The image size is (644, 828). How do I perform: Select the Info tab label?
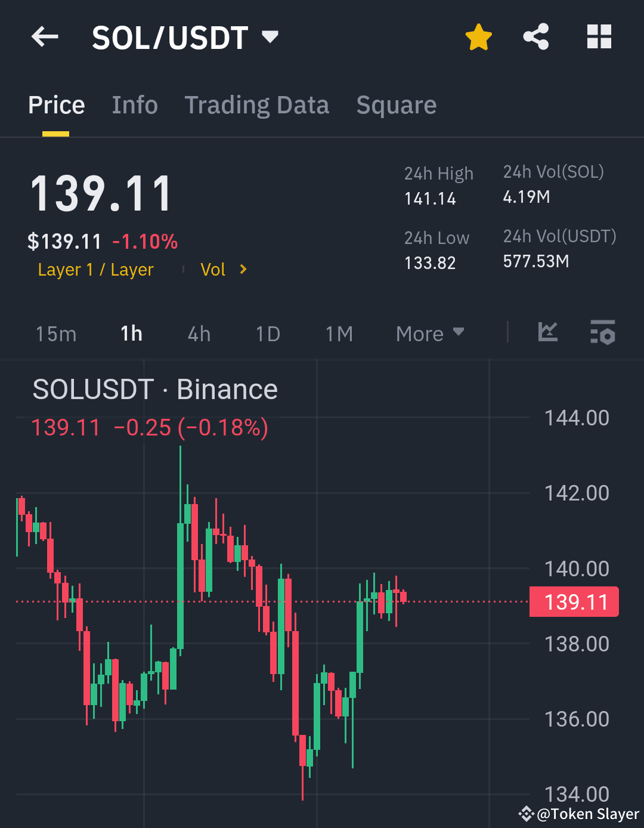(x=134, y=105)
